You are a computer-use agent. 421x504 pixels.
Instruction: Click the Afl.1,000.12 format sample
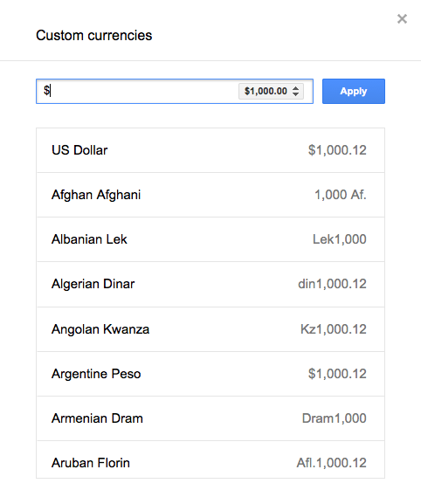331,463
